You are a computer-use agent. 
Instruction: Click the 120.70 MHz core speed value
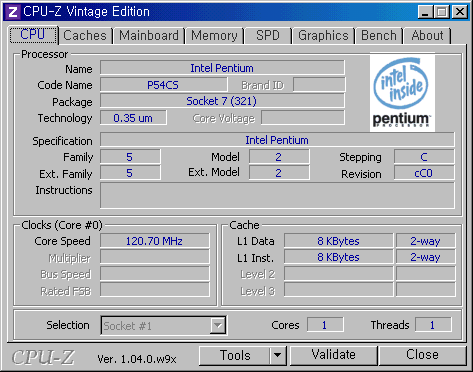(154, 241)
